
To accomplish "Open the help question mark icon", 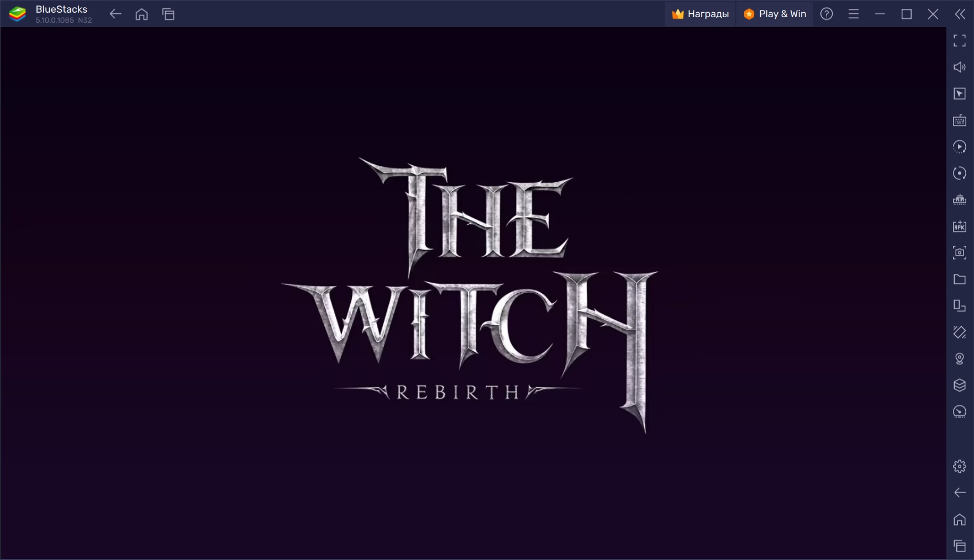I will click(826, 14).
